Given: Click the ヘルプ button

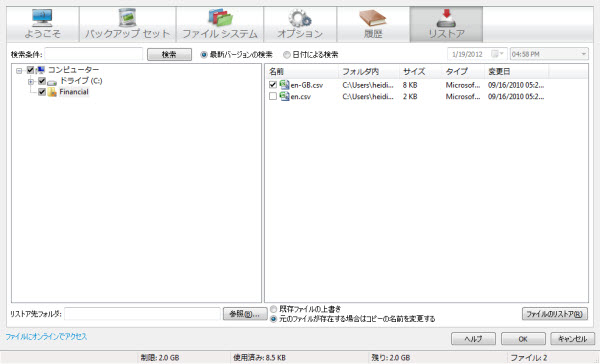Looking at the screenshot, I should click(x=473, y=339).
